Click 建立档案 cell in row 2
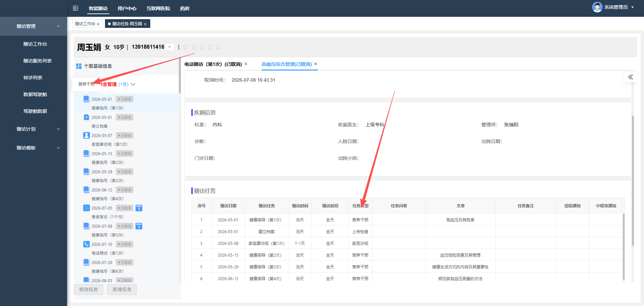The height and width of the screenshot is (306, 644). tap(267, 232)
